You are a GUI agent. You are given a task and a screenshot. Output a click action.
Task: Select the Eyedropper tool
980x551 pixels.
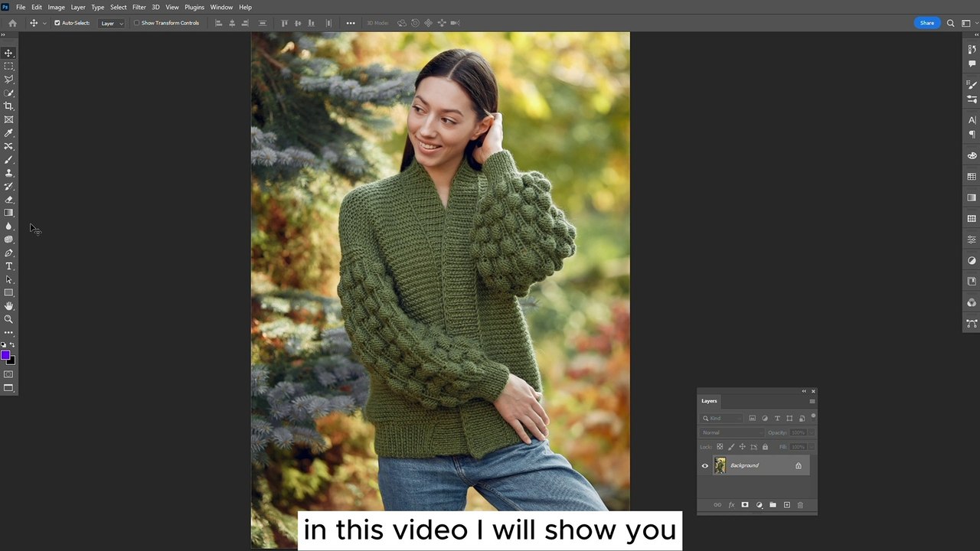click(x=8, y=133)
